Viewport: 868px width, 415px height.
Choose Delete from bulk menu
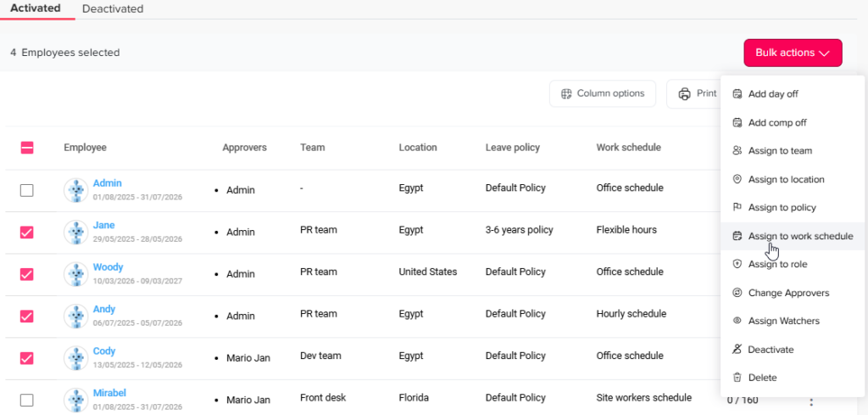click(793, 378)
